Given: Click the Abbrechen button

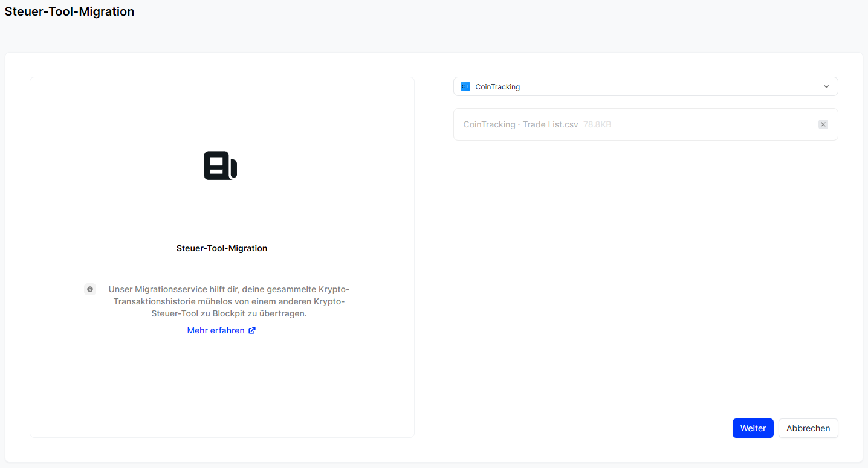Looking at the screenshot, I should point(808,428).
